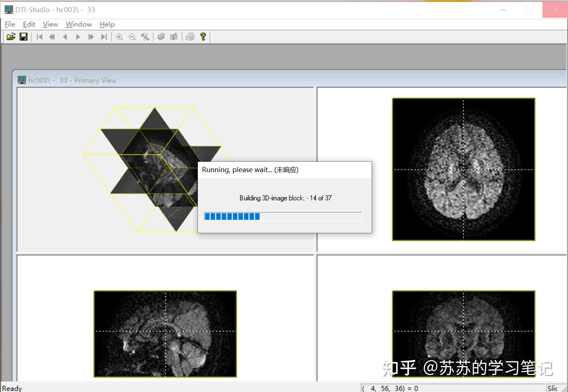Open an image file

(x=11, y=37)
